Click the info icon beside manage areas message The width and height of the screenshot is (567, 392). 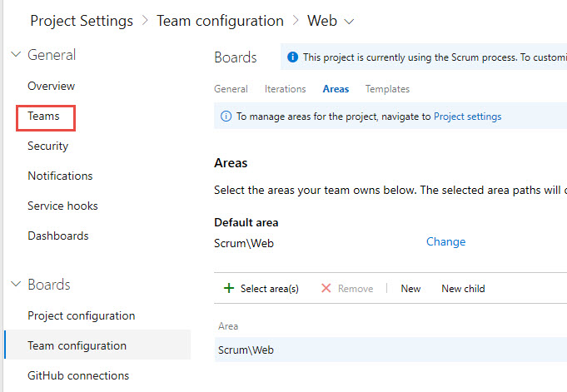pyautogui.click(x=226, y=117)
